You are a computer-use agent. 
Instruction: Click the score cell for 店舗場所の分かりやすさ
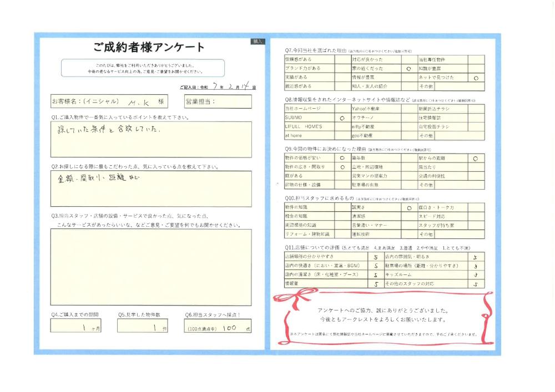pyautogui.click(x=376, y=257)
